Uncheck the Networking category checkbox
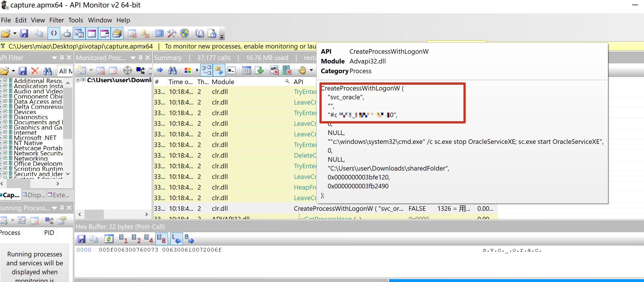This screenshot has width=644, height=282. tap(5, 158)
